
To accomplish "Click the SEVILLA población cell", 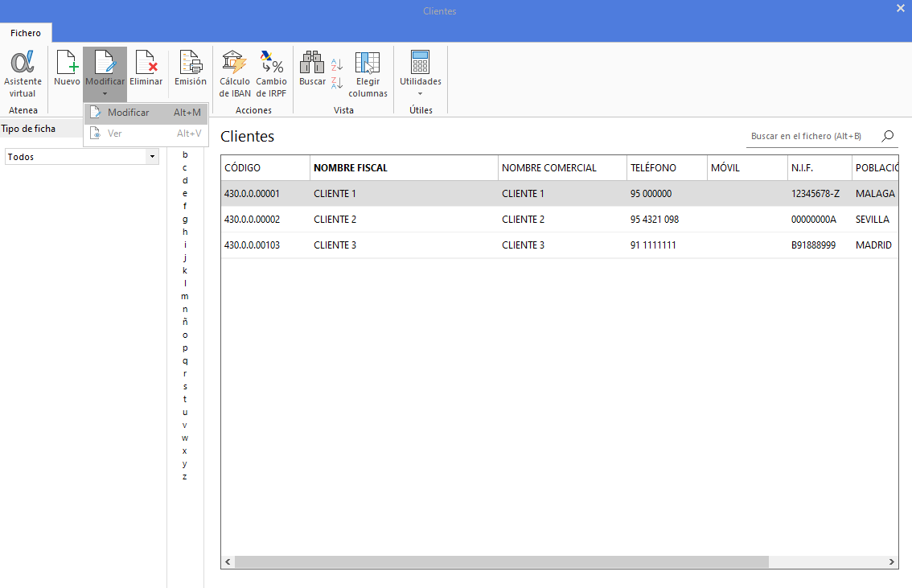I will (873, 220).
